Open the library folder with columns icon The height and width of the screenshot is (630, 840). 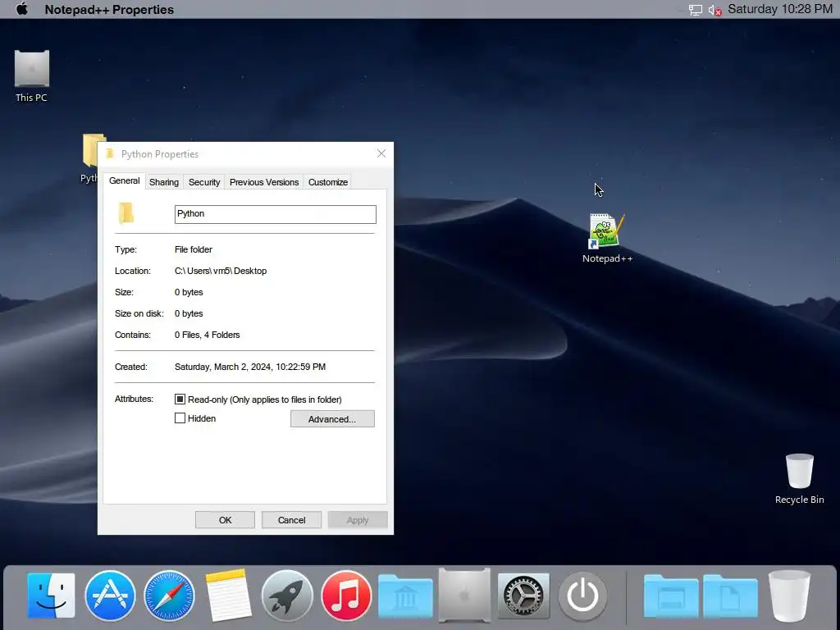(x=405, y=596)
